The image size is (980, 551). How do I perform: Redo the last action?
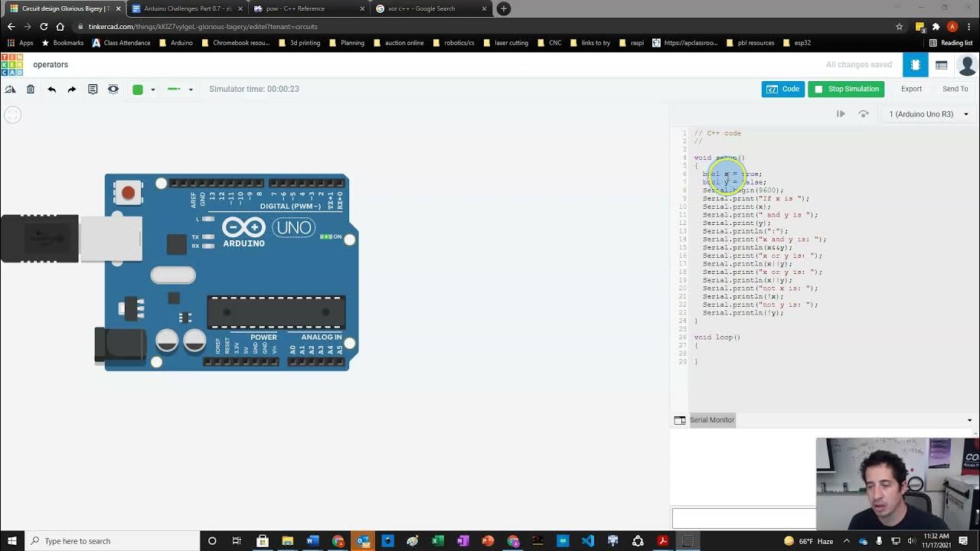click(72, 89)
